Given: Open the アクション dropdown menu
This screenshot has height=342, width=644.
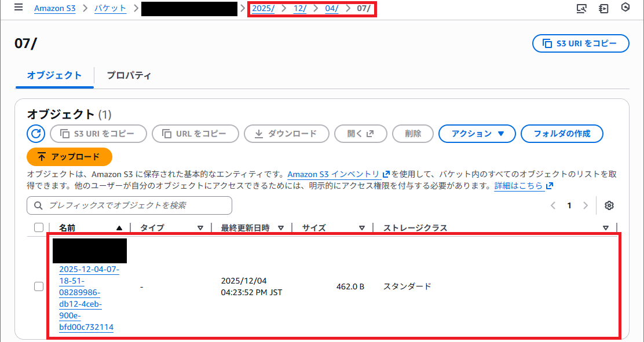Looking at the screenshot, I should (x=477, y=134).
